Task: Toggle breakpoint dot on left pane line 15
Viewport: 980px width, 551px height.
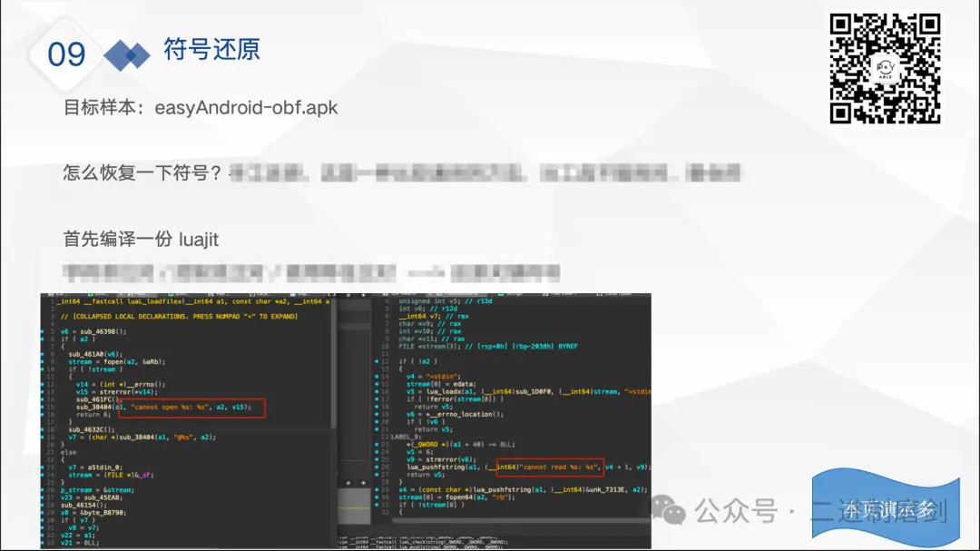Action: pyautogui.click(x=45, y=409)
